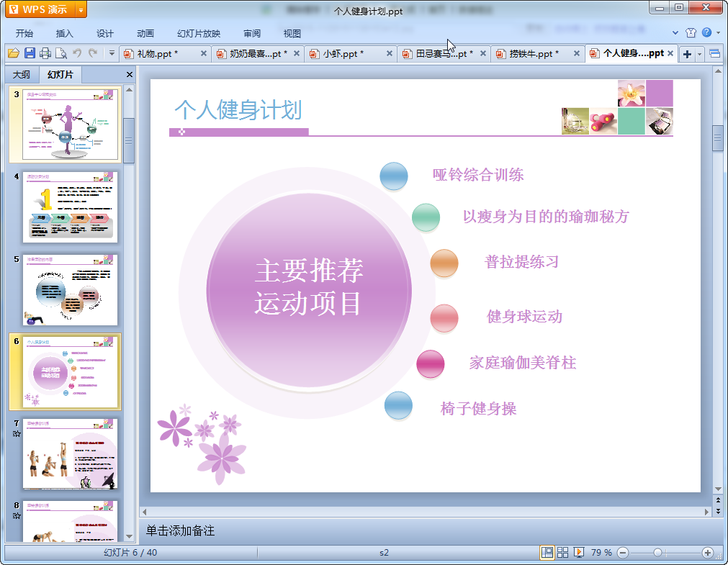The width and height of the screenshot is (728, 565).
Task: Open the new tab dropdown arrow
Action: [699, 54]
